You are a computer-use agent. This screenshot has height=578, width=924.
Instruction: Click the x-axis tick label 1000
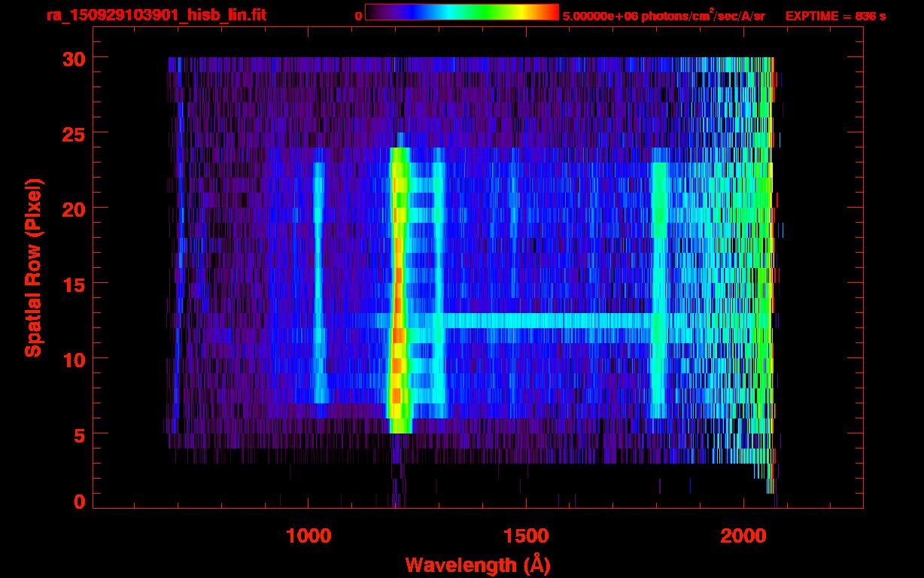click(309, 535)
